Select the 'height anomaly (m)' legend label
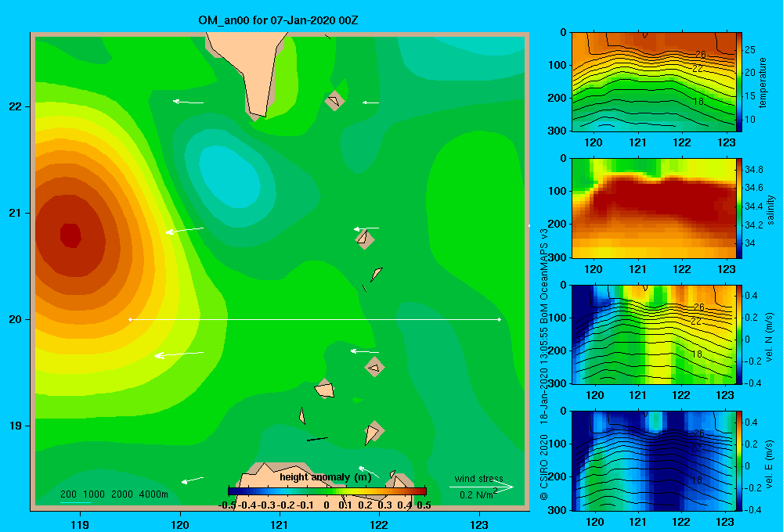Image resolution: width=783 pixels, height=532 pixels. click(326, 477)
